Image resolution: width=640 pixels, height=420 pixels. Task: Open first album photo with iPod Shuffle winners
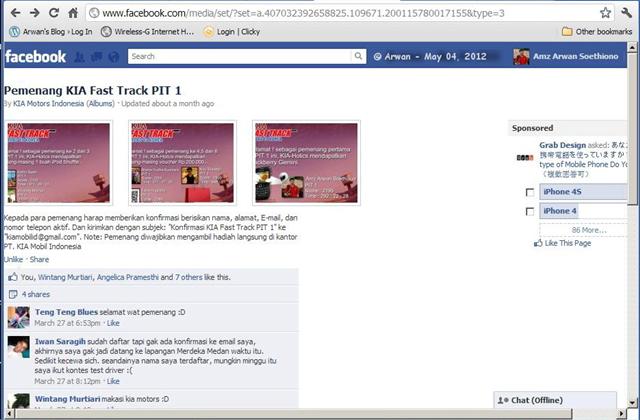pos(58,163)
